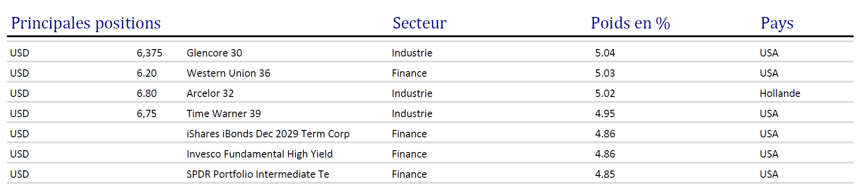Image resolution: width=868 pixels, height=192 pixels.
Task: Select the 5.02 weight for Arcelor
Action: tap(605, 93)
